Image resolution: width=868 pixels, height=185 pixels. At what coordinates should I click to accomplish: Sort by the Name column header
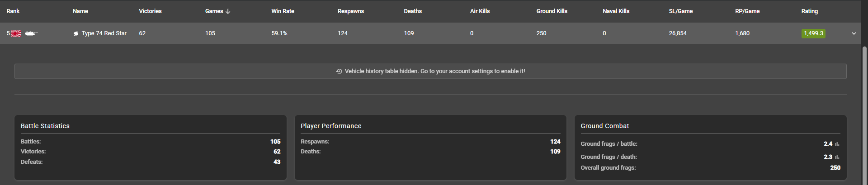point(80,11)
